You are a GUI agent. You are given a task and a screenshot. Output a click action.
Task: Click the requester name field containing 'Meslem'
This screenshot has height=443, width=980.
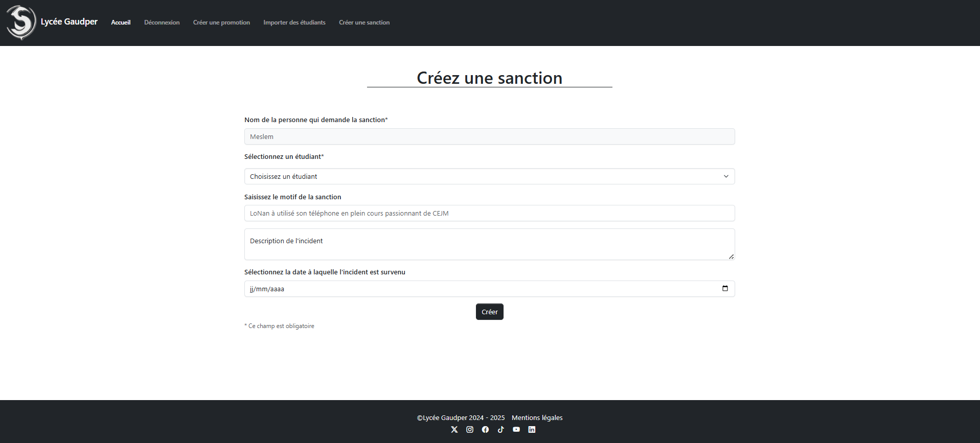[x=489, y=136]
